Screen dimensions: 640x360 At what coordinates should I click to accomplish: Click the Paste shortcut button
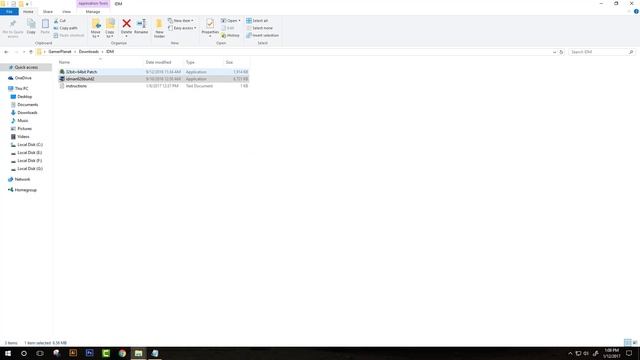[x=69, y=36]
